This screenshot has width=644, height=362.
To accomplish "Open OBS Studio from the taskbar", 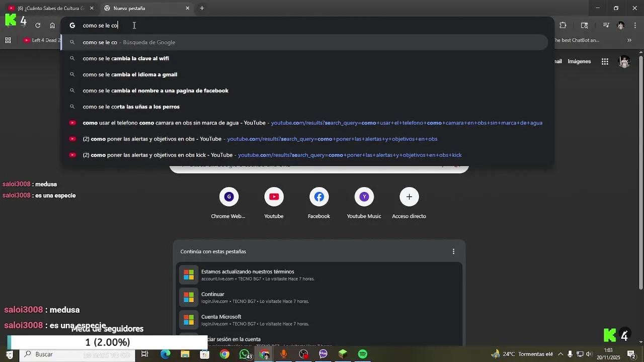I will click(x=303, y=354).
